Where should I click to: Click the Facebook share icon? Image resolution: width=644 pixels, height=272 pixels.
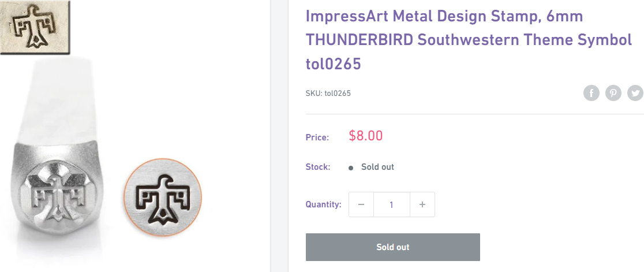click(591, 94)
